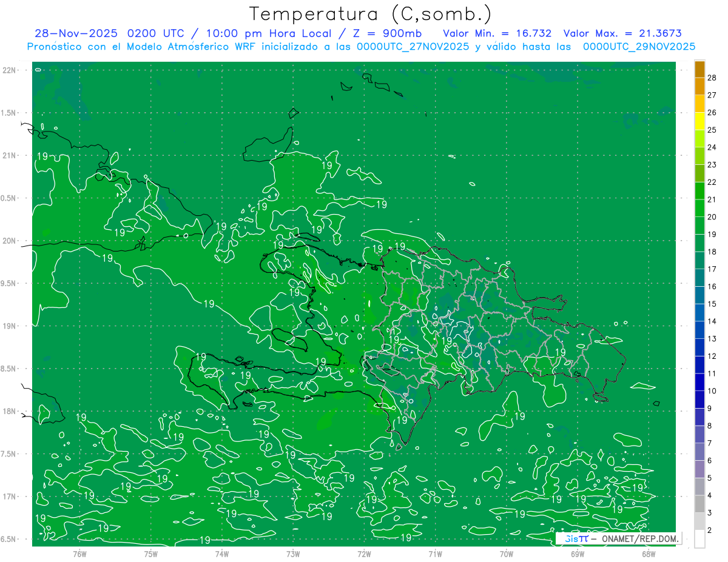Click the colorbar scale number 15
The height and width of the screenshot is (562, 728).
click(x=712, y=304)
